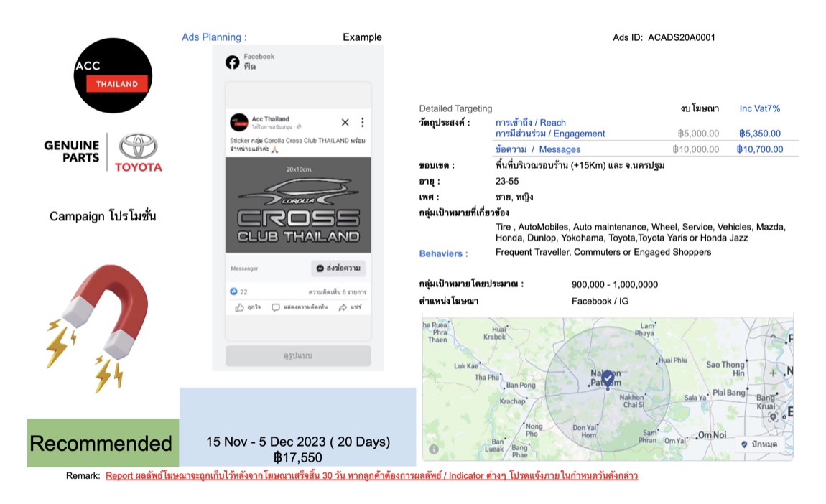Click the แสดงความคิดเห็น comment button
The image size is (826, 504).
pyautogui.click(x=300, y=307)
